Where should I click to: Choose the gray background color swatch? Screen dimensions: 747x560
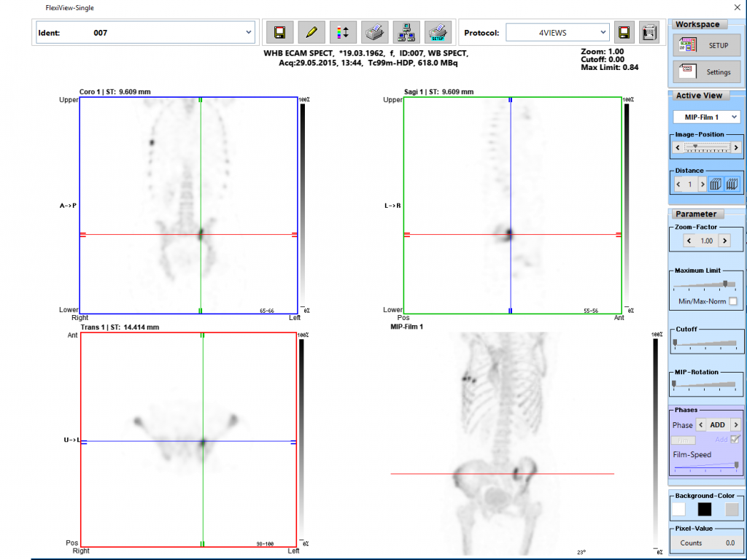732,510
